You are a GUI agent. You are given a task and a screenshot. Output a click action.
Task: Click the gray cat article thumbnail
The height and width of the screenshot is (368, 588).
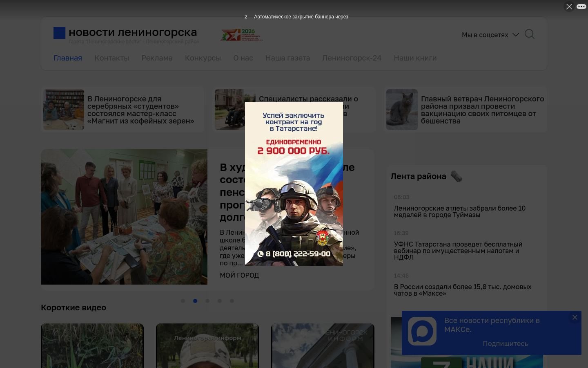click(x=402, y=110)
